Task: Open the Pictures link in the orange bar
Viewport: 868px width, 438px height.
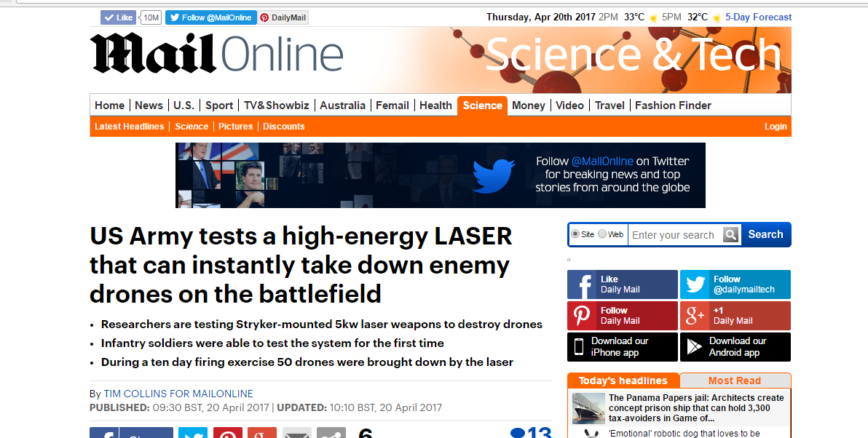Action: click(236, 127)
